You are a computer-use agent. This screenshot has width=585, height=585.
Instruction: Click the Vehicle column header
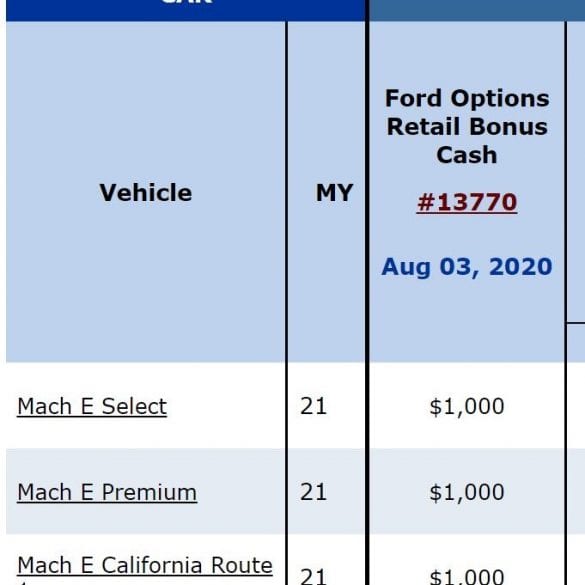click(x=146, y=193)
